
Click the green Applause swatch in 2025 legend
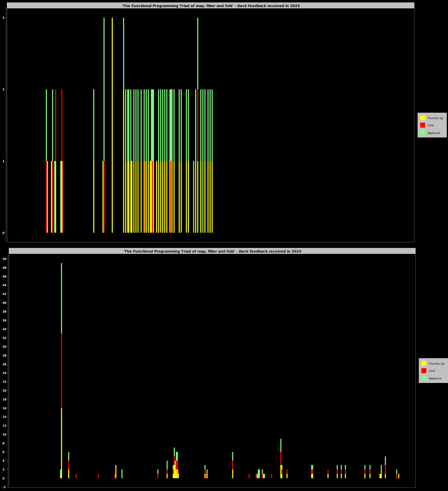[422, 133]
